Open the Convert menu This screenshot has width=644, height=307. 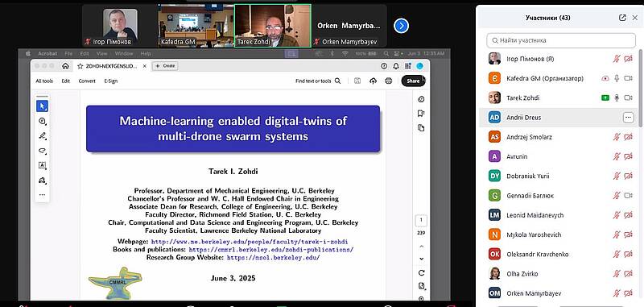tap(87, 81)
